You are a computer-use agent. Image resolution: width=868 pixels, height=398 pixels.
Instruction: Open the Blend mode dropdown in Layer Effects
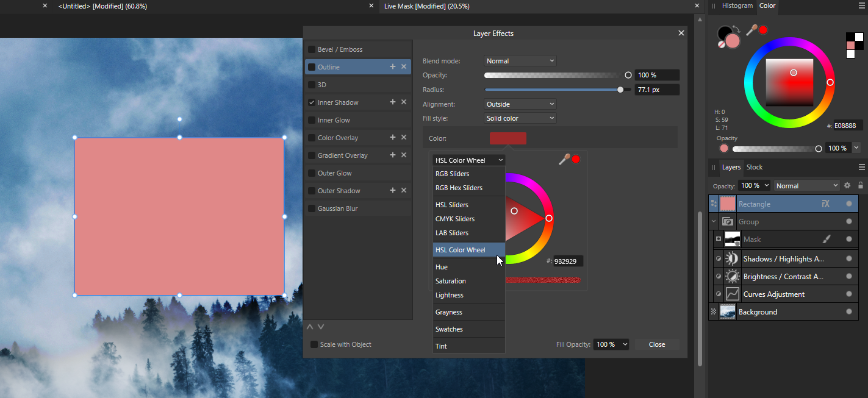520,60
